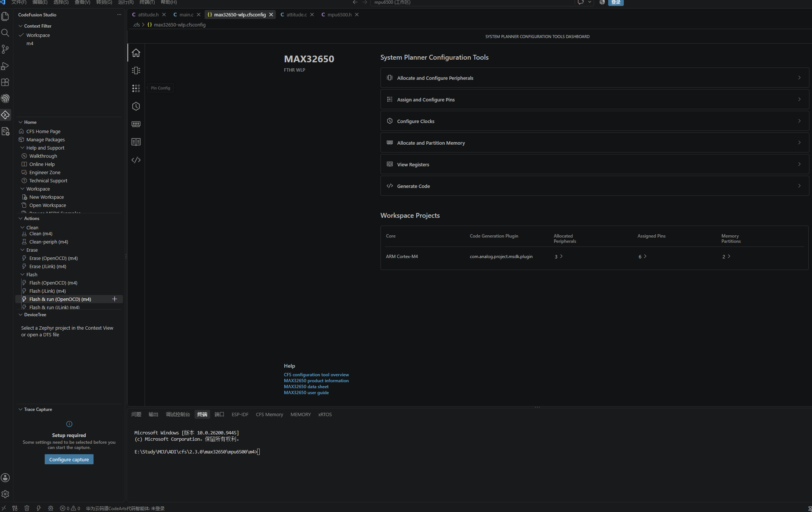Viewport: 812px width, 512px height.
Task: Collapse the Flash actions group
Action: pos(22,274)
